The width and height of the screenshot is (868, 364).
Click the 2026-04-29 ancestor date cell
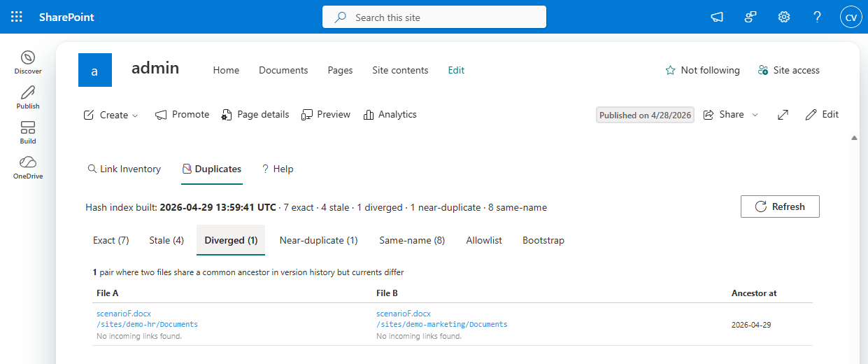(751, 325)
